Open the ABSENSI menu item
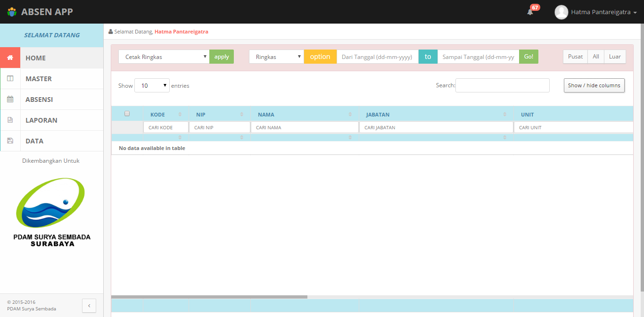Screen dimensions: 644x317 click(x=39, y=100)
